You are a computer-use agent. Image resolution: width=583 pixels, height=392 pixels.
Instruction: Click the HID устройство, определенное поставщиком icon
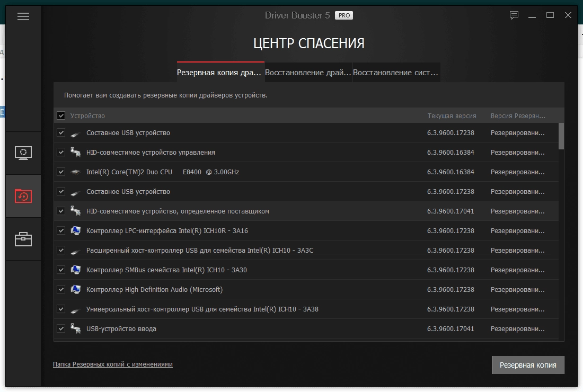coord(75,211)
